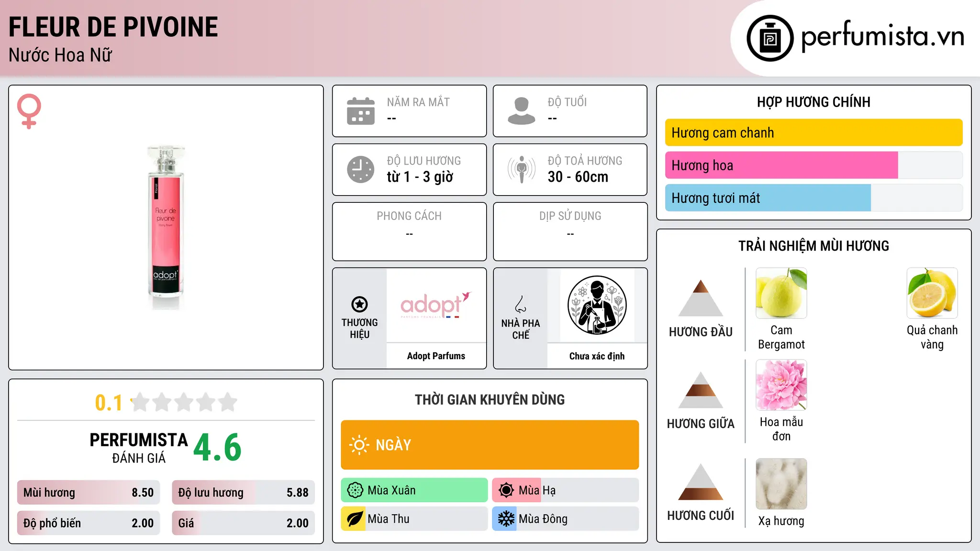The height and width of the screenshot is (551, 980).
Task: Click the person icon beside Độ tuổi
Action: pos(522,111)
